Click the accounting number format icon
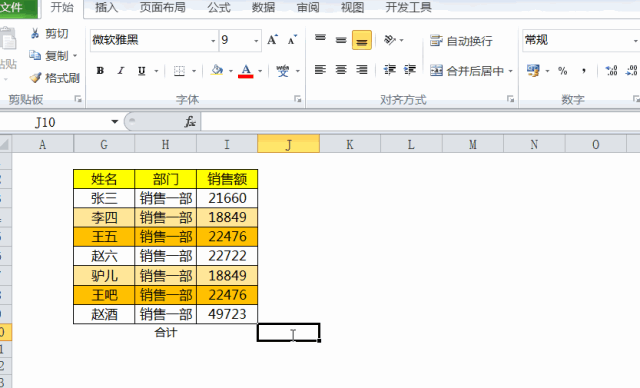This screenshot has height=388, width=640. [533, 71]
